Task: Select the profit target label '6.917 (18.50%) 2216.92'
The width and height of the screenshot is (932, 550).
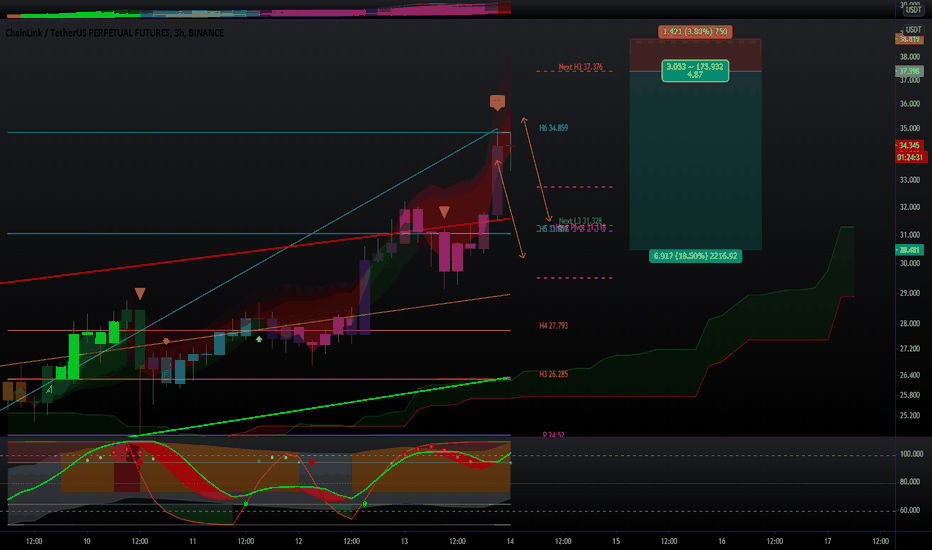Action: 695,256
